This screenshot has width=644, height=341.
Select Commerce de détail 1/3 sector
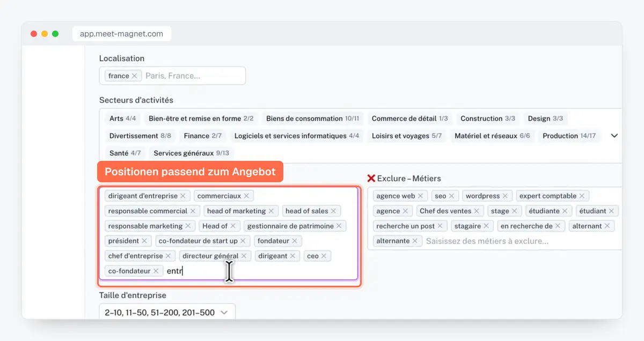[x=410, y=118]
